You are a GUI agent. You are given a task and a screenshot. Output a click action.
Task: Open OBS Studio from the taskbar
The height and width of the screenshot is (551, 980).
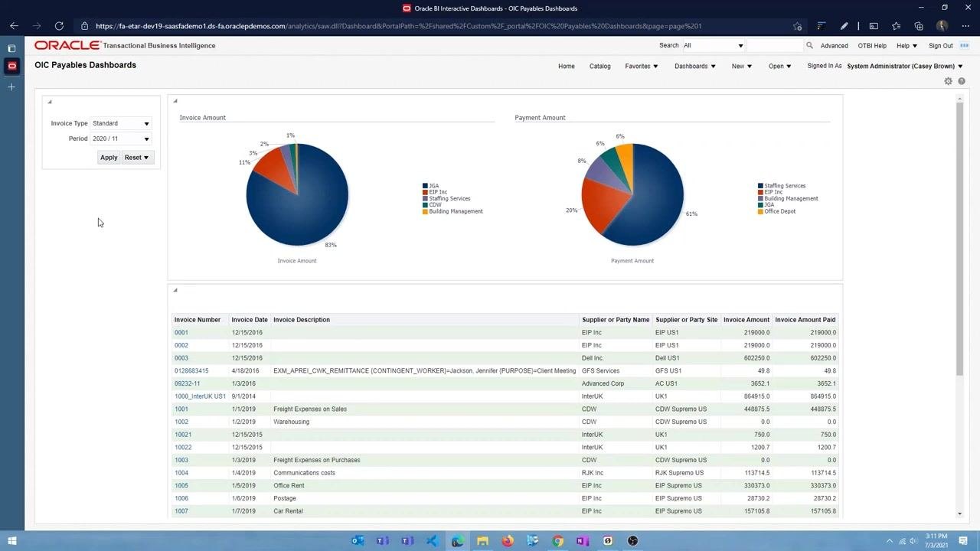tap(633, 541)
